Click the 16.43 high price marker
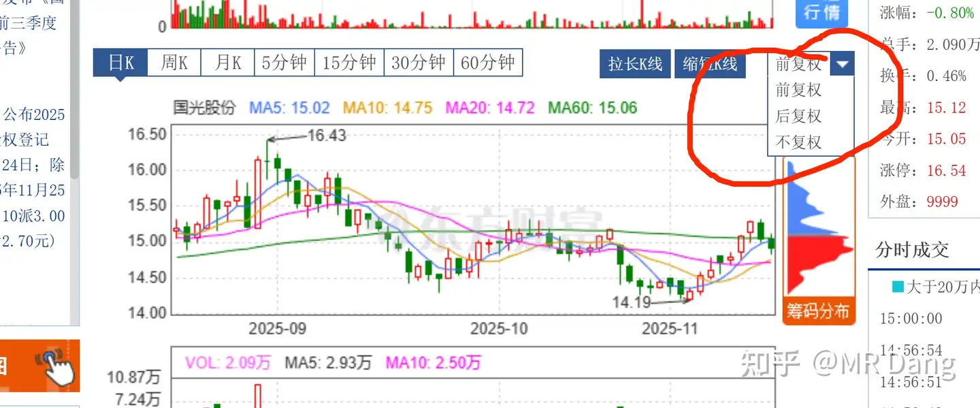980x408 pixels. (327, 136)
